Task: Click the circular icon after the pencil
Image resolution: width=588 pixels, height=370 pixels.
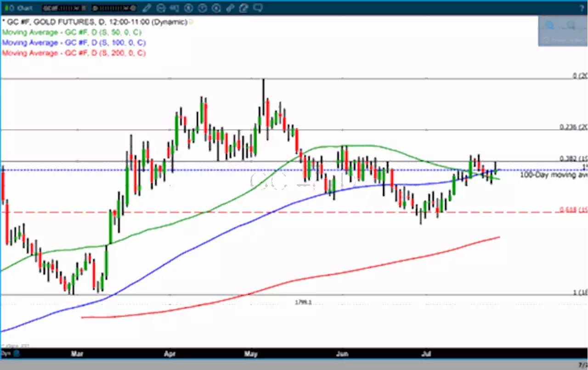Action: click(x=161, y=8)
